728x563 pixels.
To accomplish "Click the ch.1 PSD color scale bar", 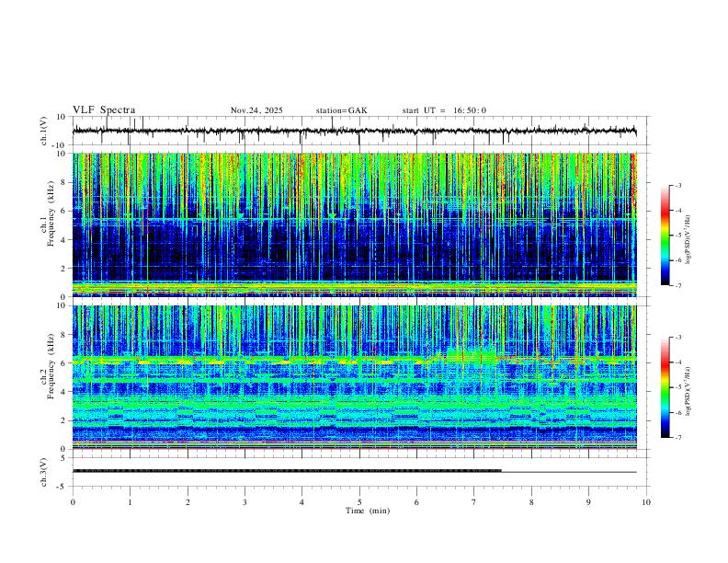I will pos(665,236).
